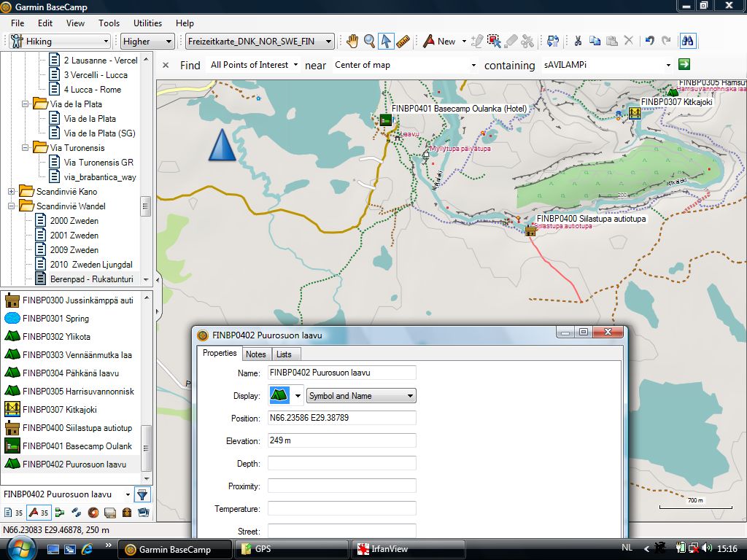Open the Symbol and Name display dropdown
747x560 pixels.
pos(361,396)
